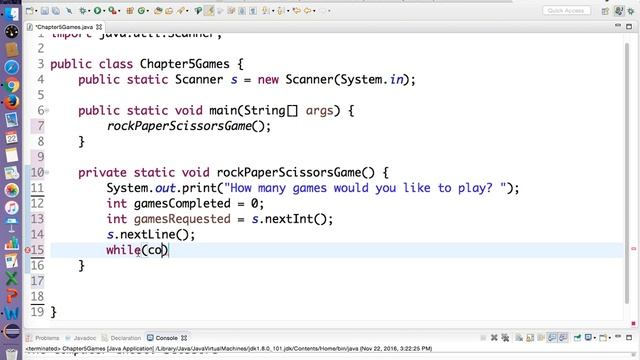Click the Chapter5Games class name on line 3
640x360 pixels.
184,64
